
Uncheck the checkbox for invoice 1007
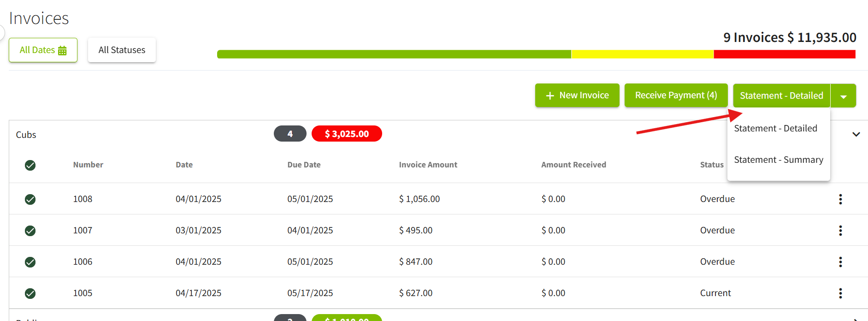[30, 231]
